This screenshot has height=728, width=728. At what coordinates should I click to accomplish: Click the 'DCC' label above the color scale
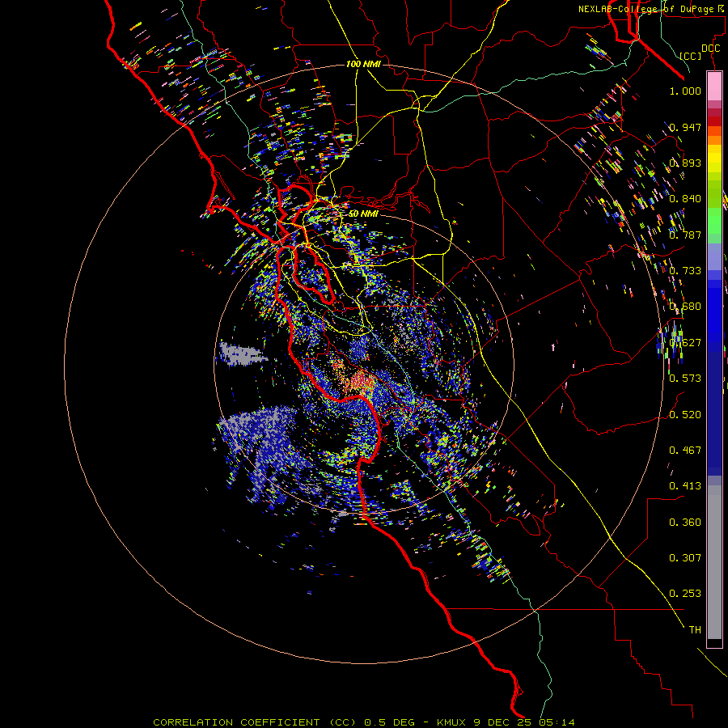[x=710, y=49]
